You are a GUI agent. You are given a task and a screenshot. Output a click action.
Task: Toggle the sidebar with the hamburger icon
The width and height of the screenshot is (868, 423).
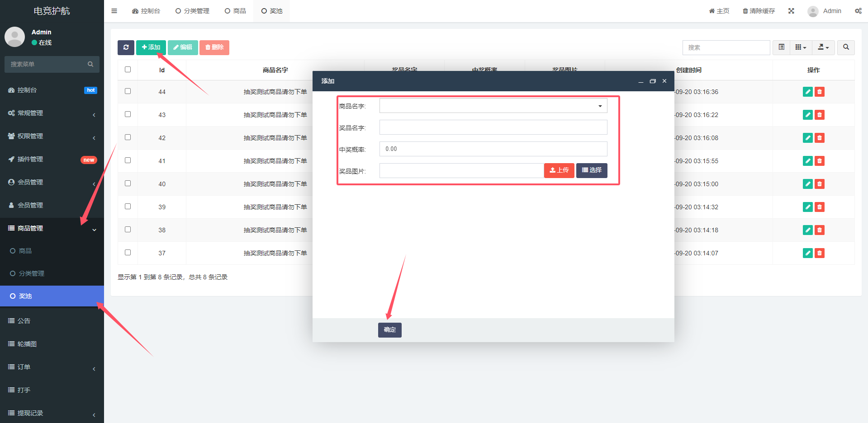[x=114, y=11]
